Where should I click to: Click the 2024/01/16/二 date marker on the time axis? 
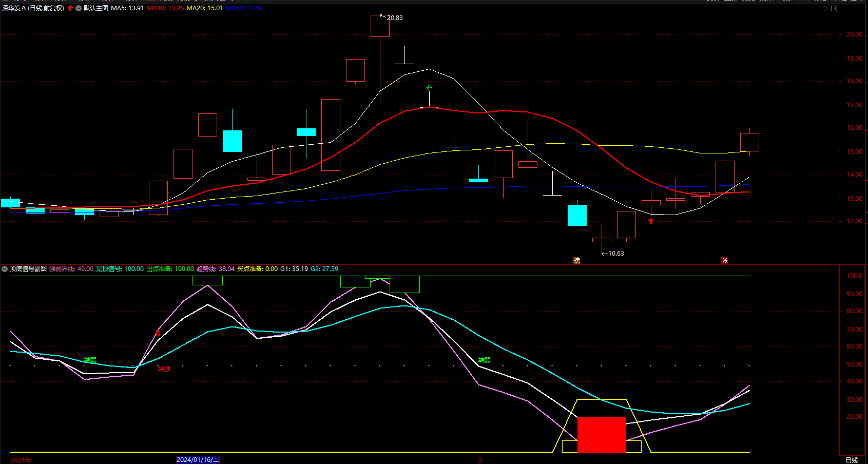[x=198, y=460]
